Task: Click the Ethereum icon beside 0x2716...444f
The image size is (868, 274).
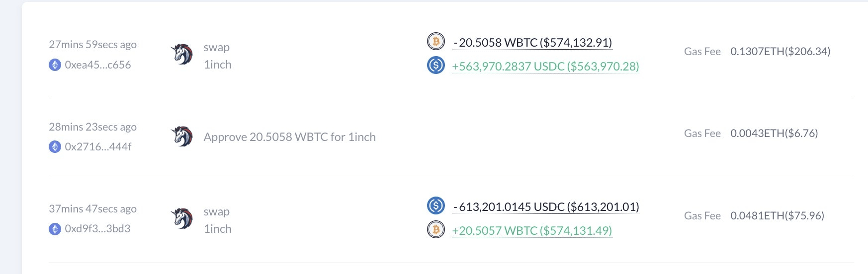Action: [x=55, y=147]
